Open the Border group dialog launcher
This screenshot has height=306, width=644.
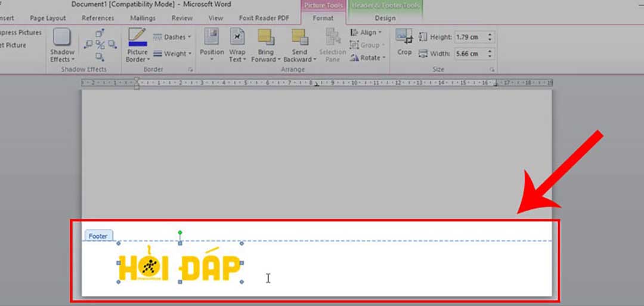pos(190,69)
